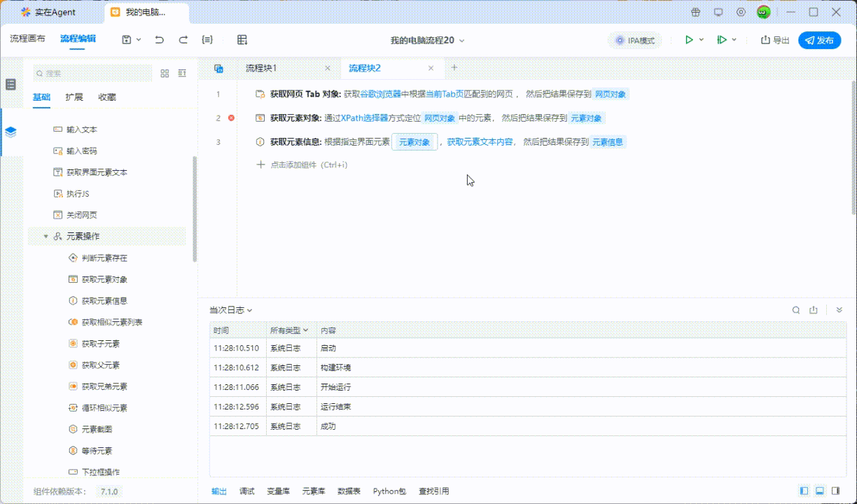Start debug run with the step-play icon
857x504 pixels.
point(721,40)
